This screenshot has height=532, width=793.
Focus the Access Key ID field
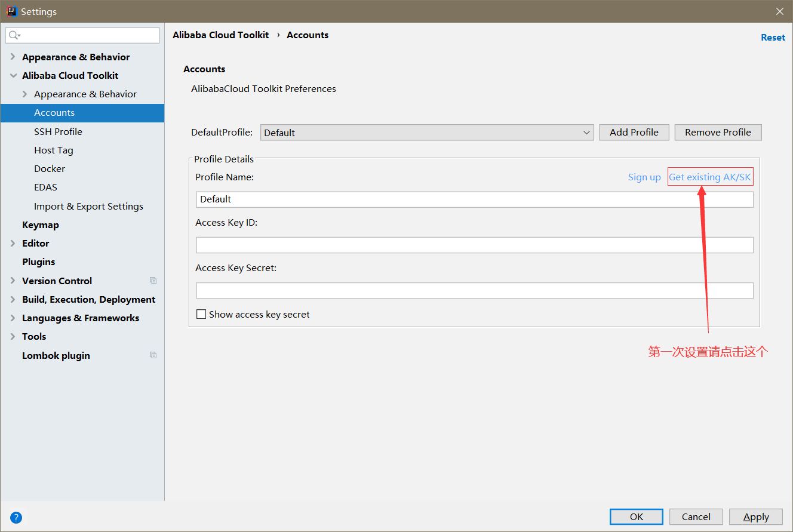coord(475,245)
